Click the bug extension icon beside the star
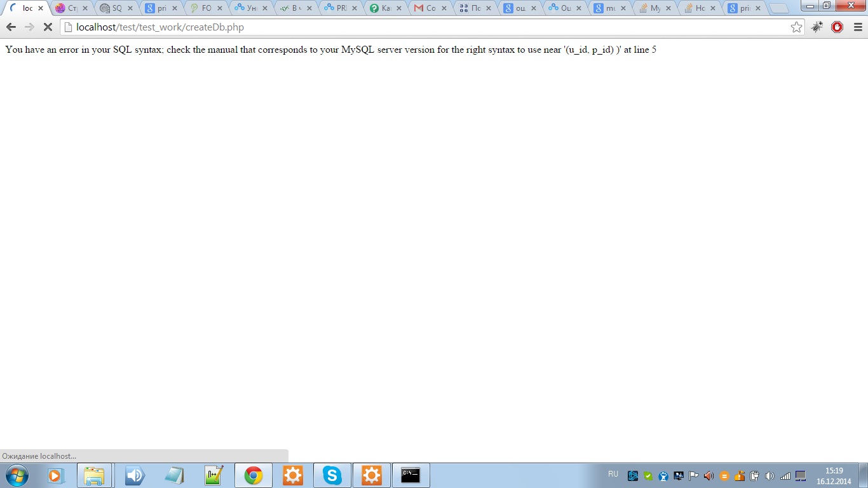This screenshot has height=488, width=868. (817, 27)
